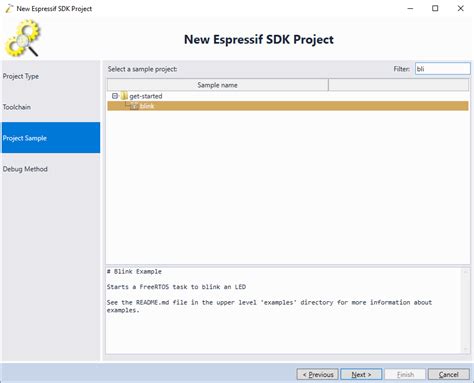Click the empty second column header
This screenshot has width=474, height=383.
tap(398, 85)
